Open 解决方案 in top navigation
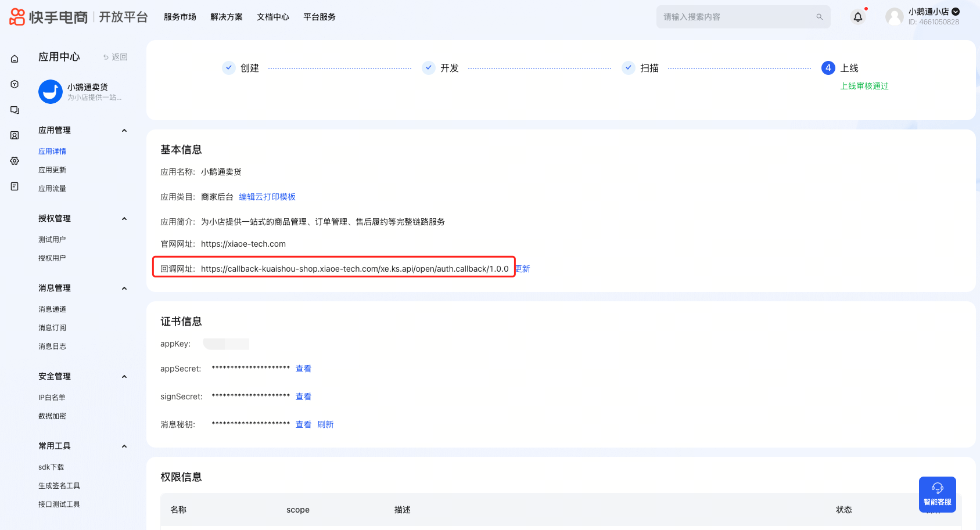980x530 pixels. (x=227, y=17)
